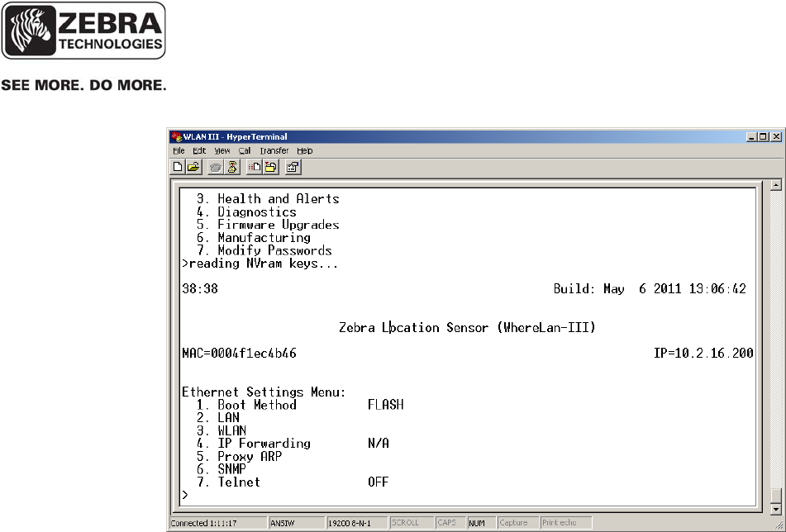
Task: Open the File menu
Action: coord(179,151)
